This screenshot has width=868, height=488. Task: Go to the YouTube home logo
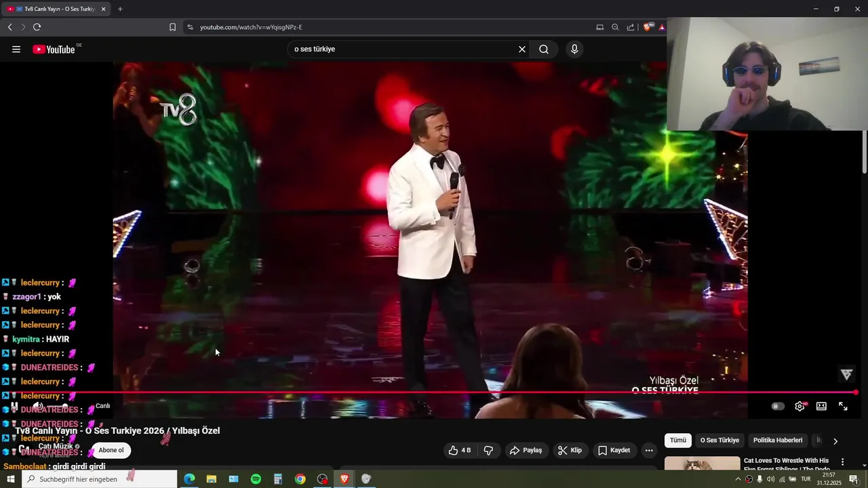(x=54, y=49)
